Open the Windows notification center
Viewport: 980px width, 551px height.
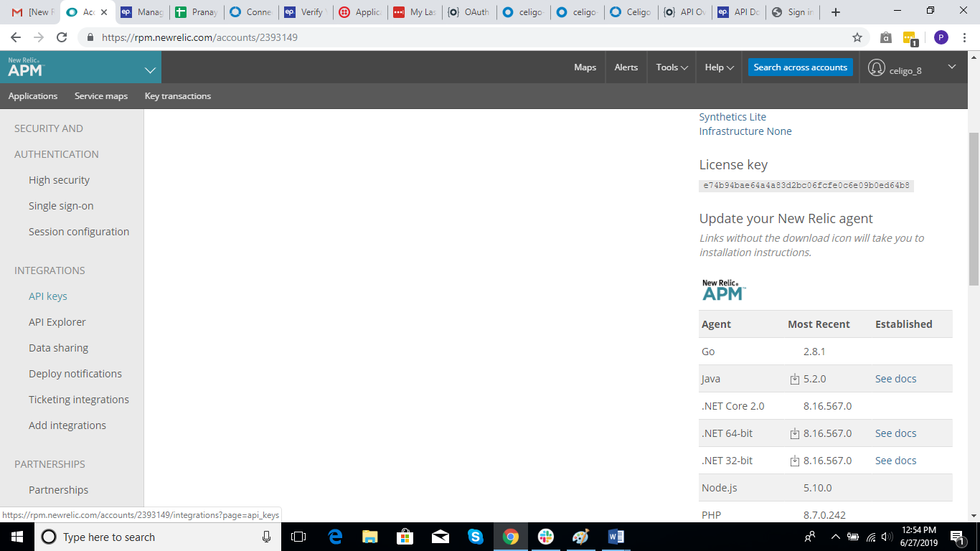957,537
